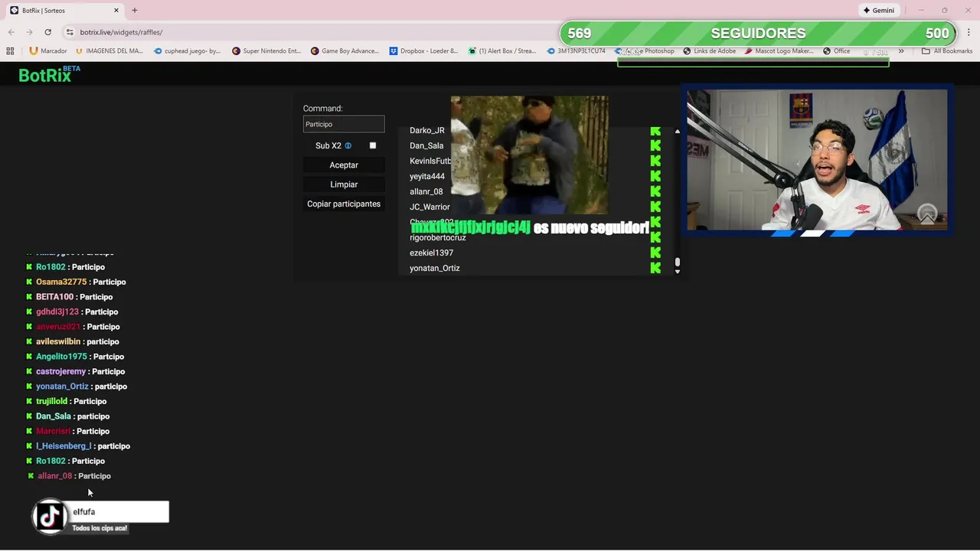Screen dimensions: 980x551
Task: Click the participants list scroll up arrow
Action: [677, 132]
